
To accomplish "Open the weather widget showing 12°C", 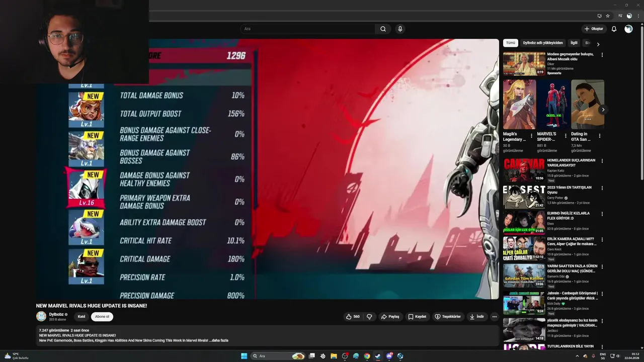I will (16, 356).
